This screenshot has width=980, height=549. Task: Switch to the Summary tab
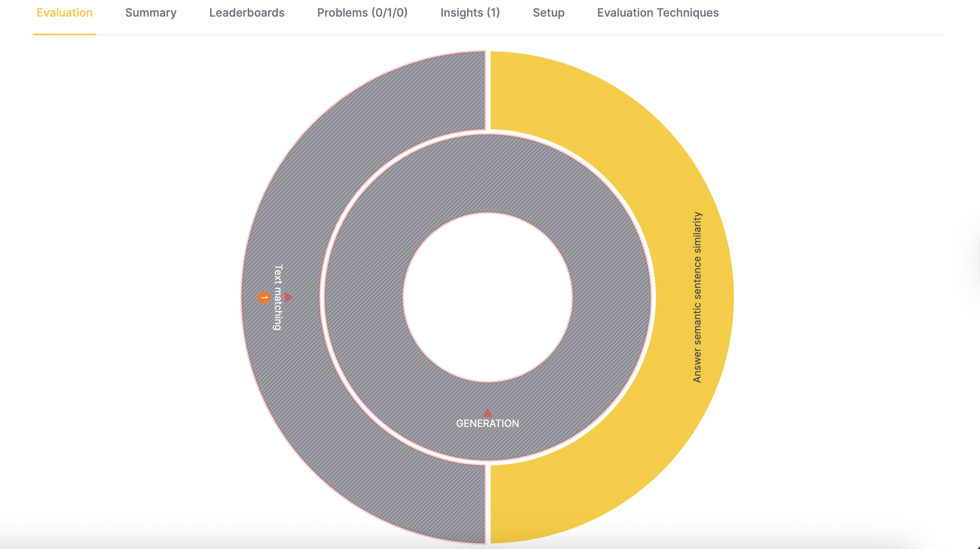pyautogui.click(x=150, y=13)
